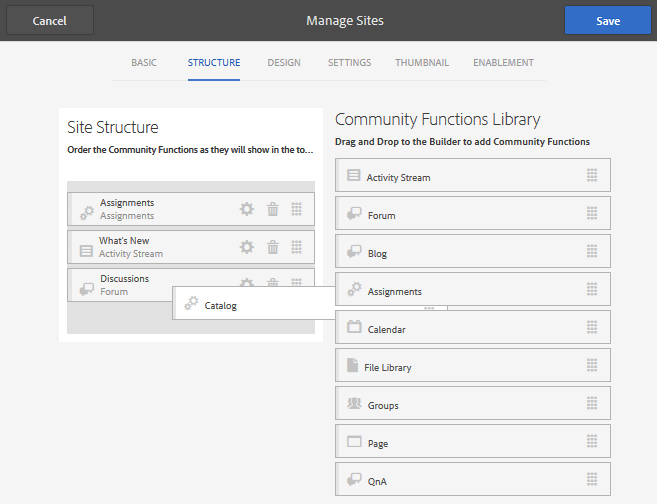
Task: Select the Thumbnail tab
Action: coord(422,63)
